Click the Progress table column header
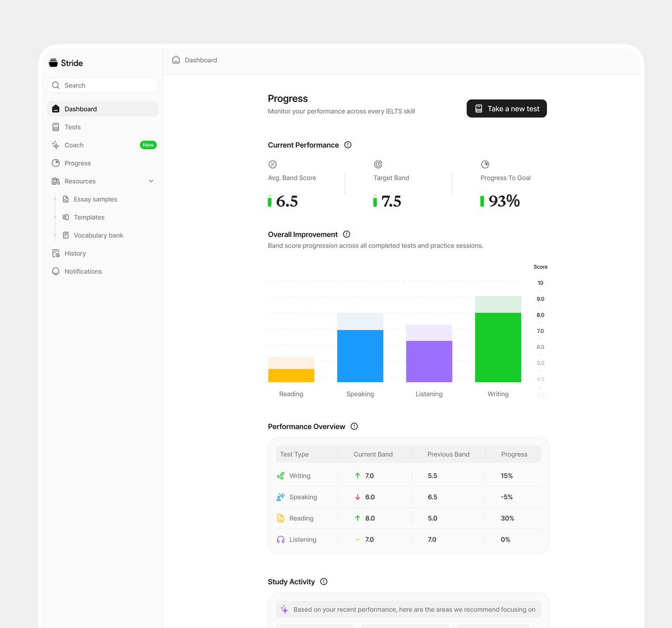The width and height of the screenshot is (672, 628). click(x=514, y=454)
